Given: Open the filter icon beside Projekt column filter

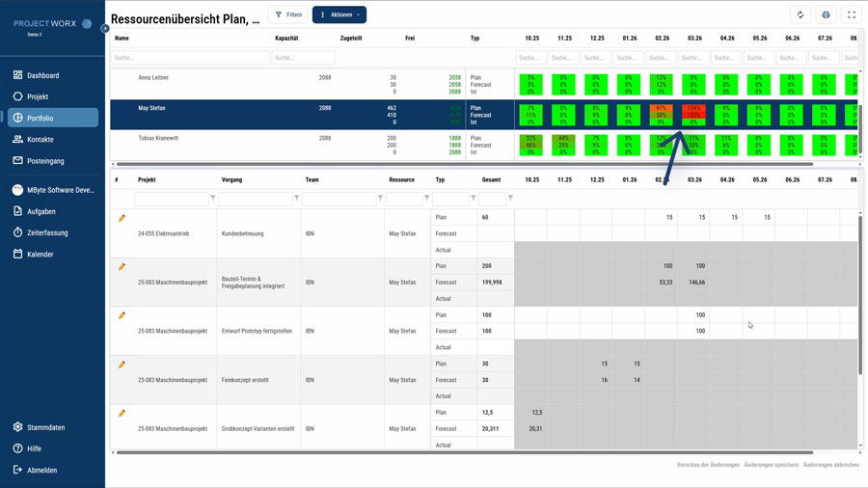Looking at the screenshot, I should 213,199.
